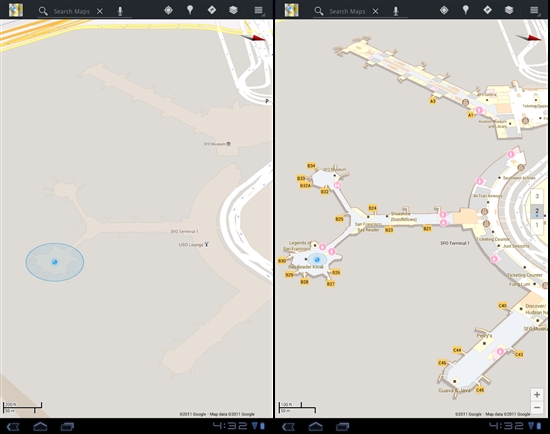
Task: Tap gate B24 marker on indoor map
Action: [x=372, y=208]
